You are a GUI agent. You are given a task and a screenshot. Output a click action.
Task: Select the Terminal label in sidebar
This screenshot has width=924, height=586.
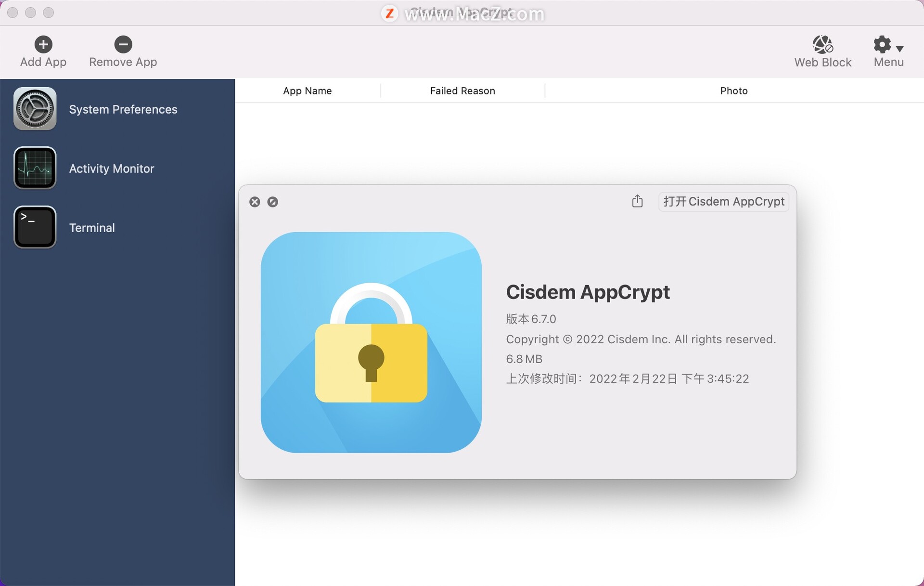[x=92, y=228]
